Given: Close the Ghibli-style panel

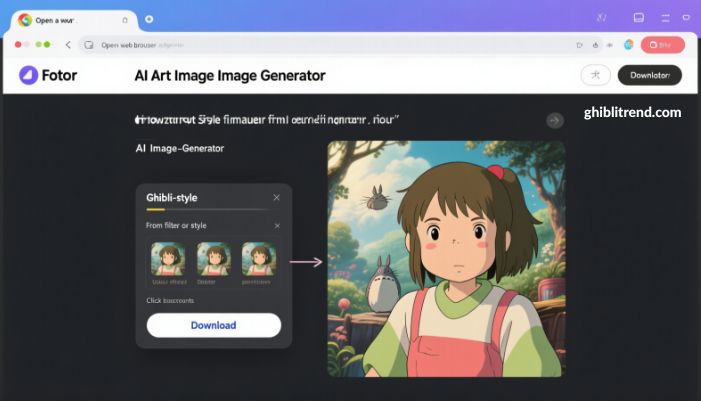Looking at the screenshot, I should tap(276, 198).
